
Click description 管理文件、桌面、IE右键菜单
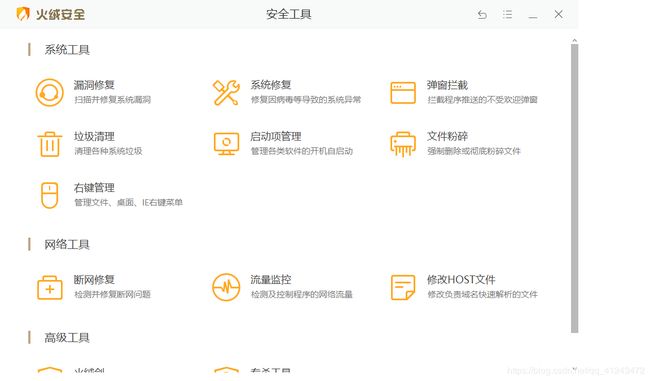pyautogui.click(x=129, y=202)
